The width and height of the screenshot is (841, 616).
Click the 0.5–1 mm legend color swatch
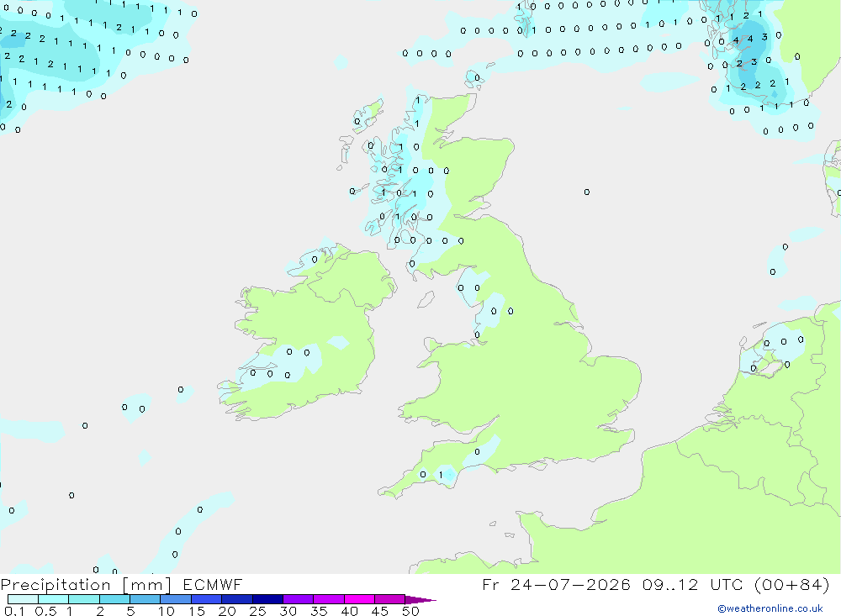[x=54, y=599]
